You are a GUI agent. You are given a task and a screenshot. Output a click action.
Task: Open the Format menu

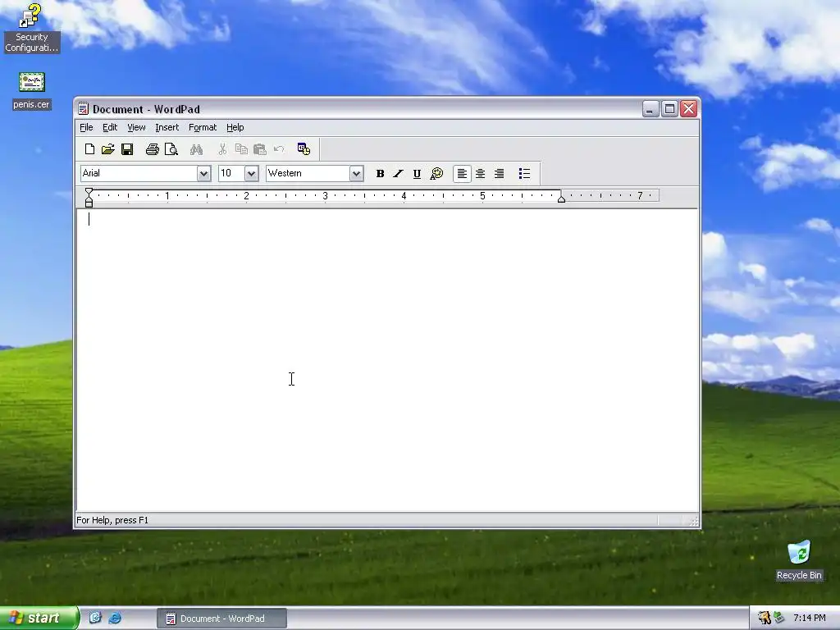click(203, 127)
